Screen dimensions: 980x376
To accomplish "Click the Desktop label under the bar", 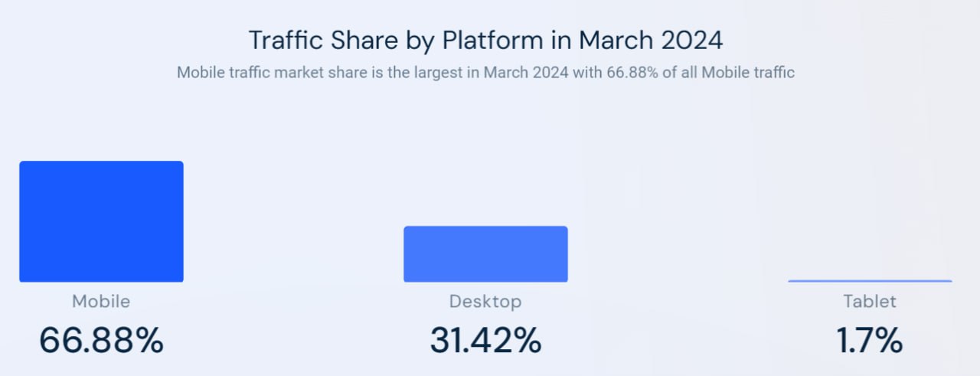I will 485,302.
